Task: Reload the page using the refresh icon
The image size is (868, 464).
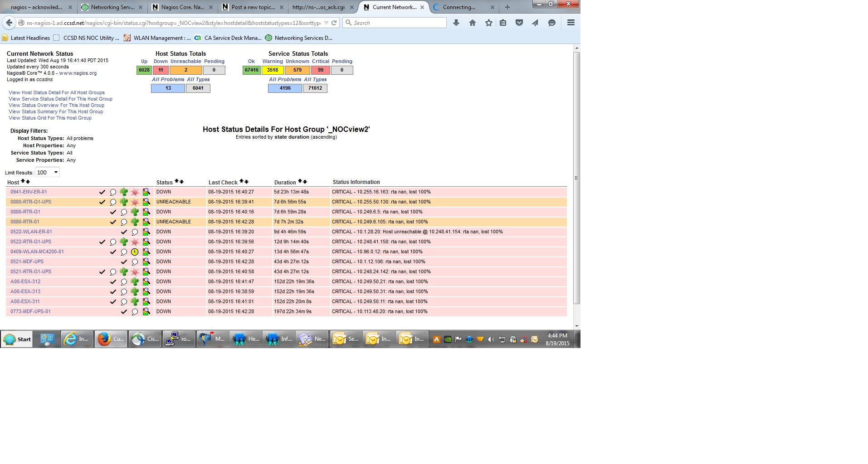Action: coord(334,23)
